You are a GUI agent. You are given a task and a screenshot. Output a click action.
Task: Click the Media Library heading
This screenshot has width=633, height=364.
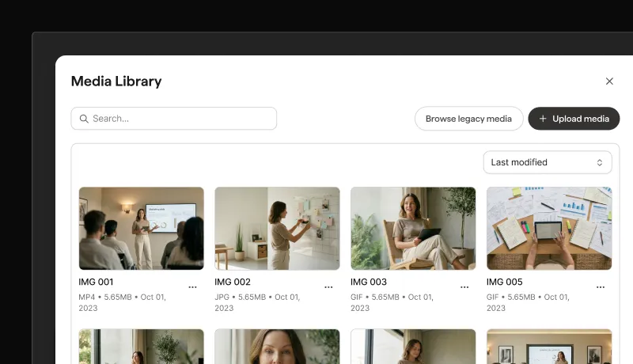tap(116, 82)
